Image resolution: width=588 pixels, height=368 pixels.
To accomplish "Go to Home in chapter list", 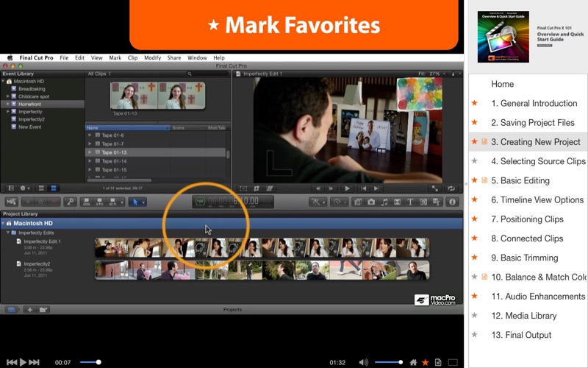I will 503,84.
